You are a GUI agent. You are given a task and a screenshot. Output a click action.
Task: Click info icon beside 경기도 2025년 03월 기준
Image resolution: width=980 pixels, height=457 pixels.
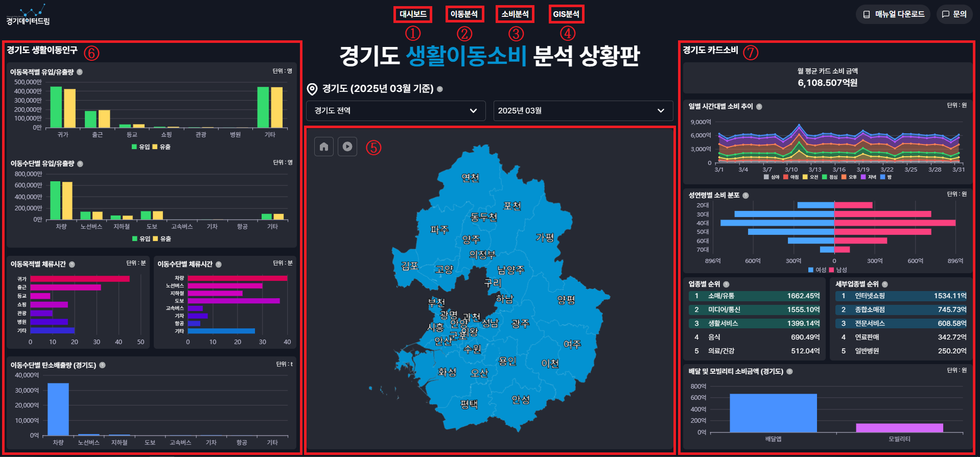(x=440, y=89)
